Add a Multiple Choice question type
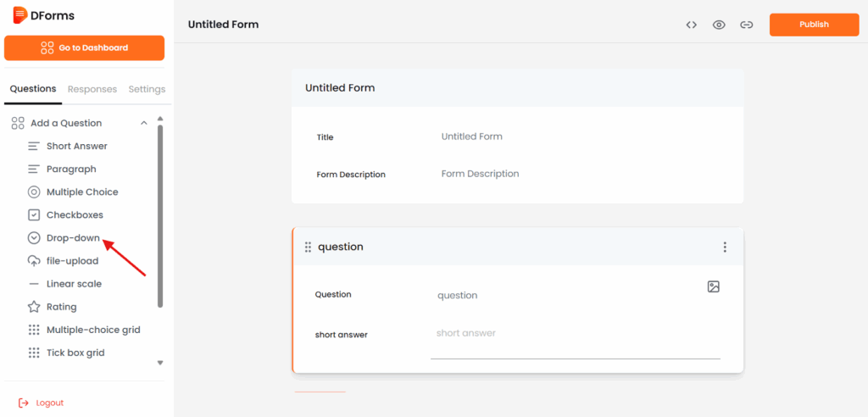This screenshot has height=417, width=868. 81,192
